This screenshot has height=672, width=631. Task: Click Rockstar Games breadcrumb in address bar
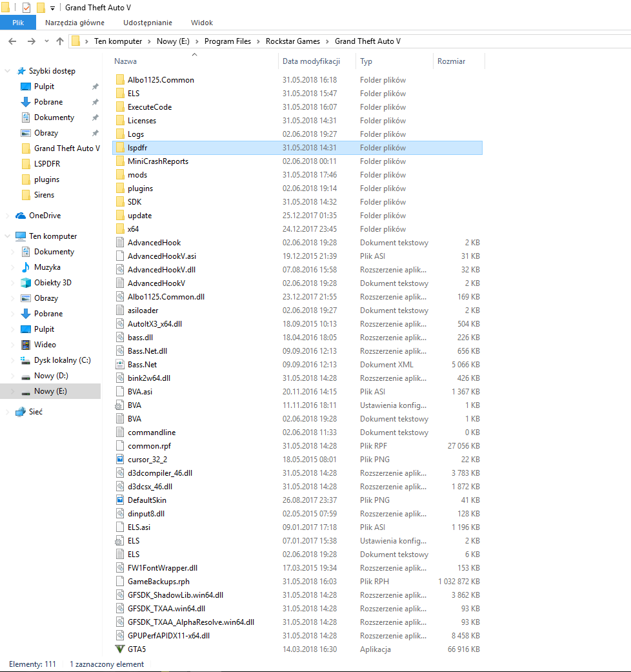(292, 41)
